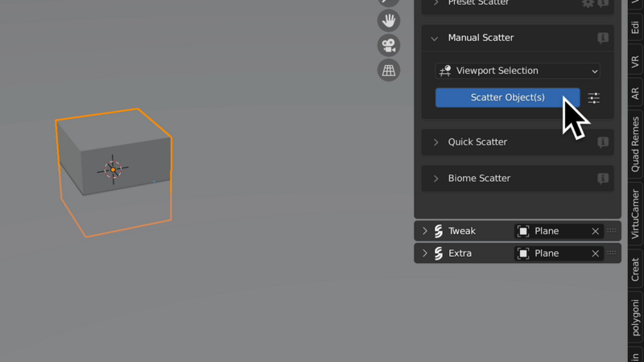Screen dimensions: 644x362
Task: Click Plane object icon in Extra row
Action: pyautogui.click(x=522, y=253)
